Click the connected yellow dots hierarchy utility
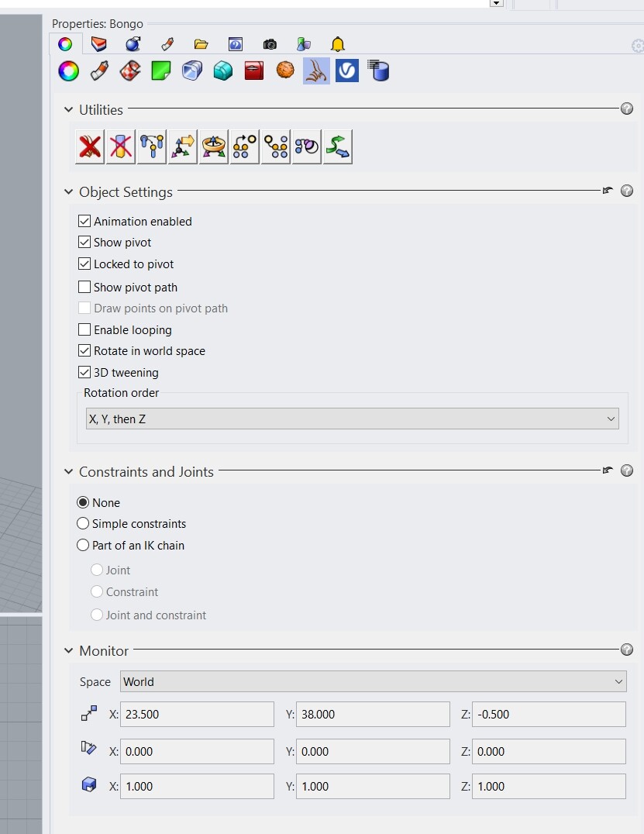This screenshot has width=644, height=834. (275, 146)
